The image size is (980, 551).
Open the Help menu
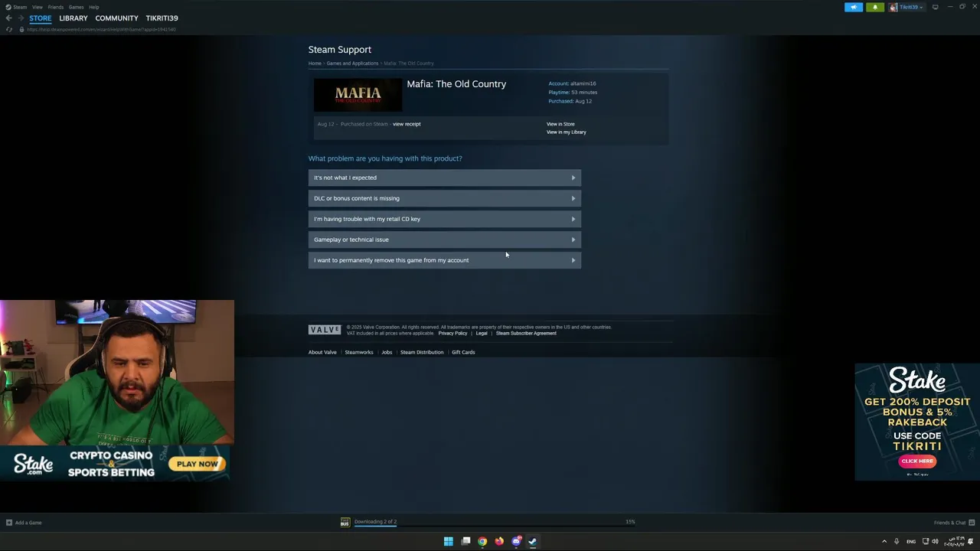click(x=93, y=7)
